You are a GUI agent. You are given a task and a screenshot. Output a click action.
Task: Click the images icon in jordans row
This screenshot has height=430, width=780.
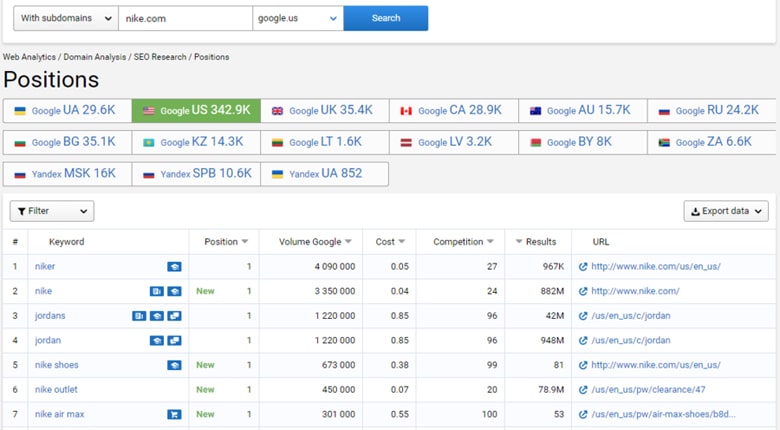(x=174, y=316)
